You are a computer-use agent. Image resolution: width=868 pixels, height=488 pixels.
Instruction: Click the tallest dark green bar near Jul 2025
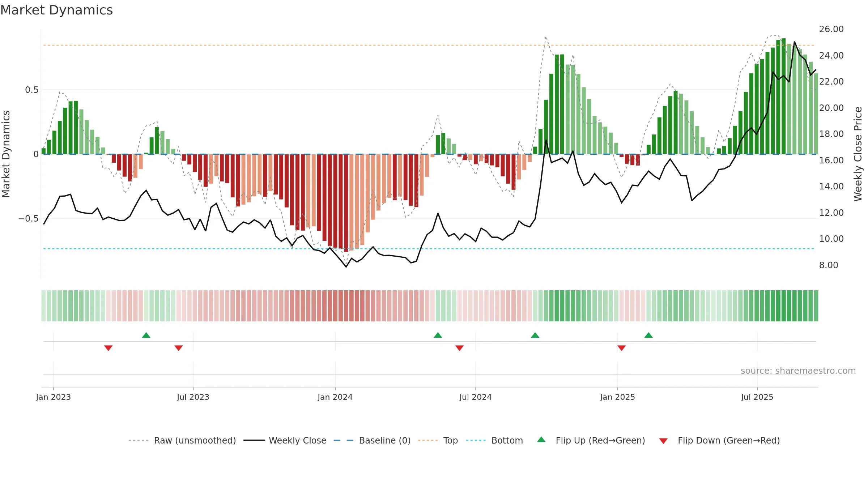tap(784, 96)
